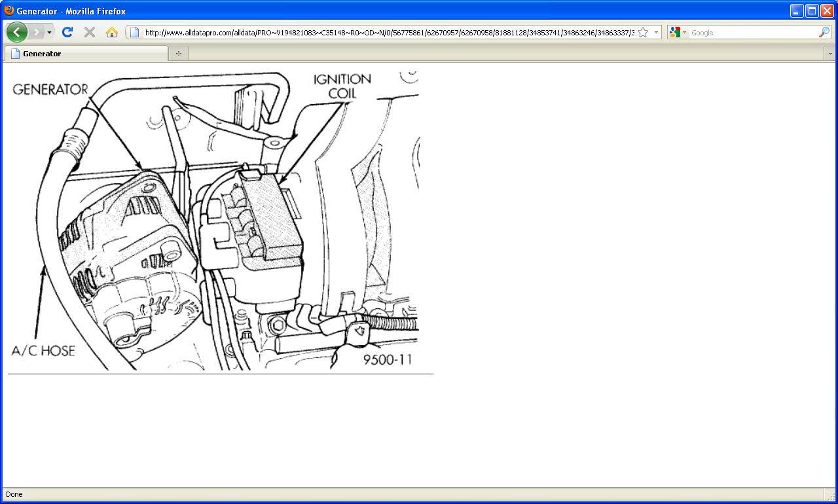This screenshot has width=838, height=504.
Task: Stop loading the page
Action: [90, 32]
